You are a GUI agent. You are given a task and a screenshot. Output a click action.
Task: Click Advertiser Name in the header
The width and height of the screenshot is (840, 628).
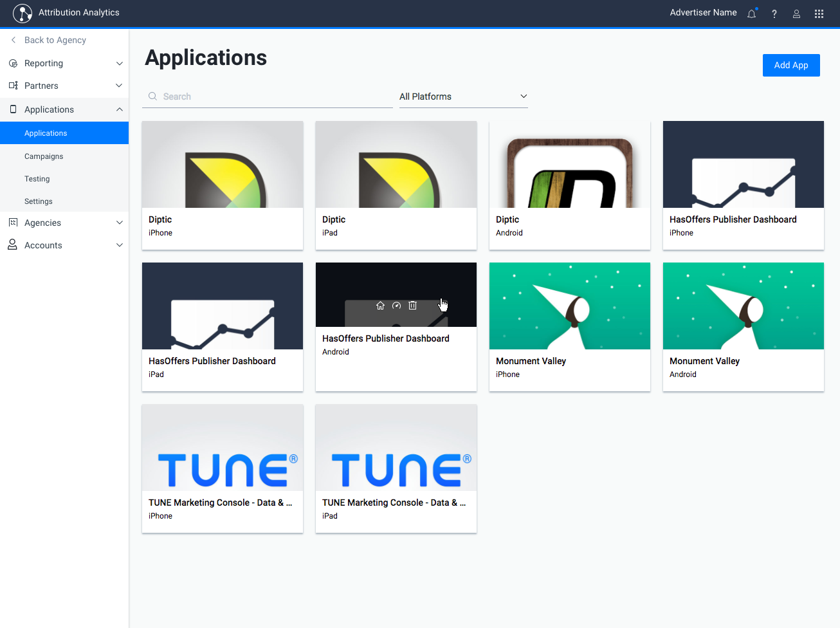[x=703, y=13]
